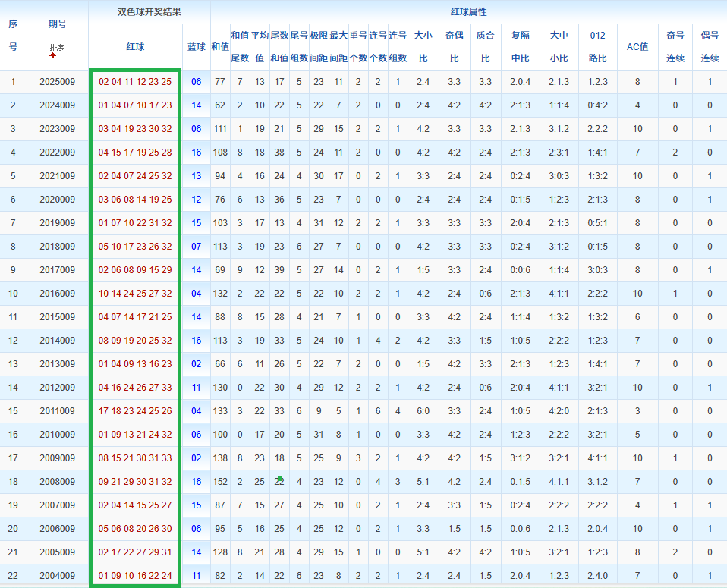Click size ratio 6:0 in row 2011009
Screen dimensions: 727x588
tap(423, 411)
